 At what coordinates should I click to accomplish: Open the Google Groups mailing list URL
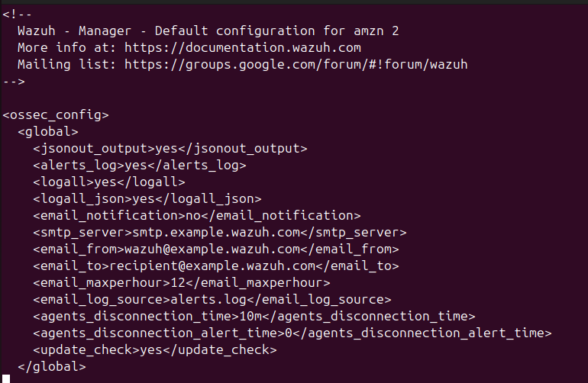pyautogui.click(x=296, y=64)
